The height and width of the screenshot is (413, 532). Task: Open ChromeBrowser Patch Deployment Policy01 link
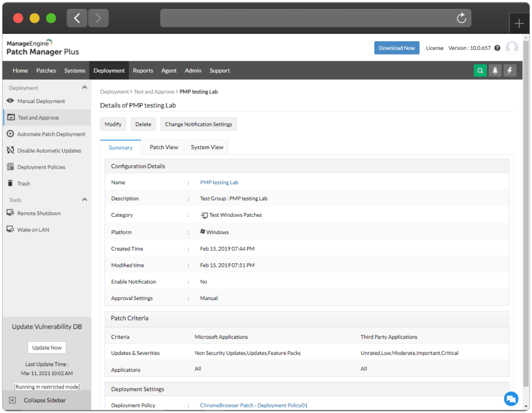[x=254, y=405]
